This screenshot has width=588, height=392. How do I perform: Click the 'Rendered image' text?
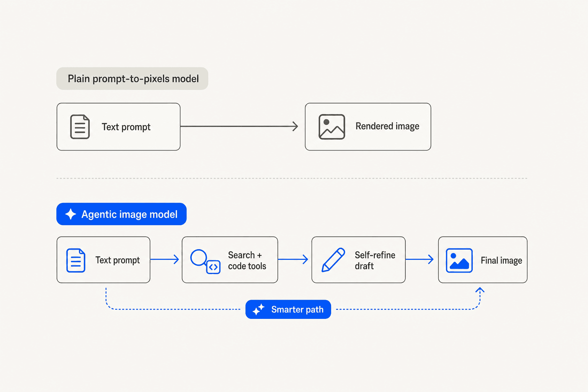(387, 126)
